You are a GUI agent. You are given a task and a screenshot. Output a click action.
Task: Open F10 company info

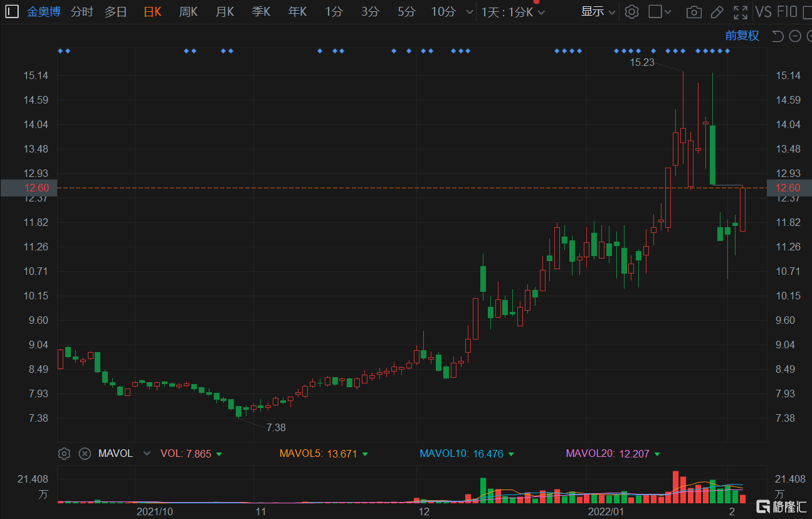[787, 11]
